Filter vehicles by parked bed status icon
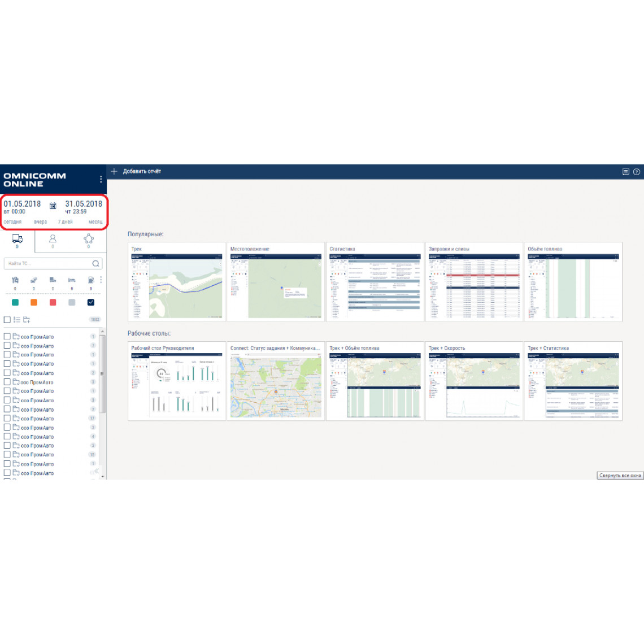 (x=72, y=280)
